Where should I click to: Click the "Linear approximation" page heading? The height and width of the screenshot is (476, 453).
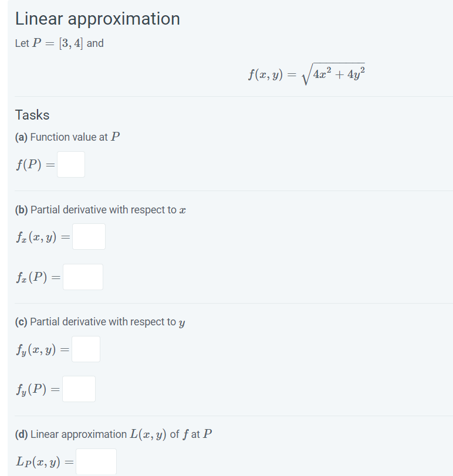click(x=97, y=19)
